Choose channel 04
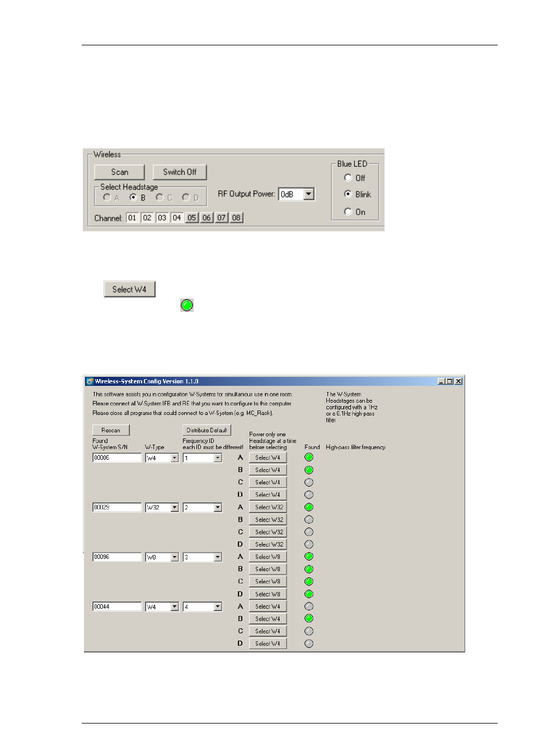The width and height of the screenshot is (534, 756). (177, 217)
